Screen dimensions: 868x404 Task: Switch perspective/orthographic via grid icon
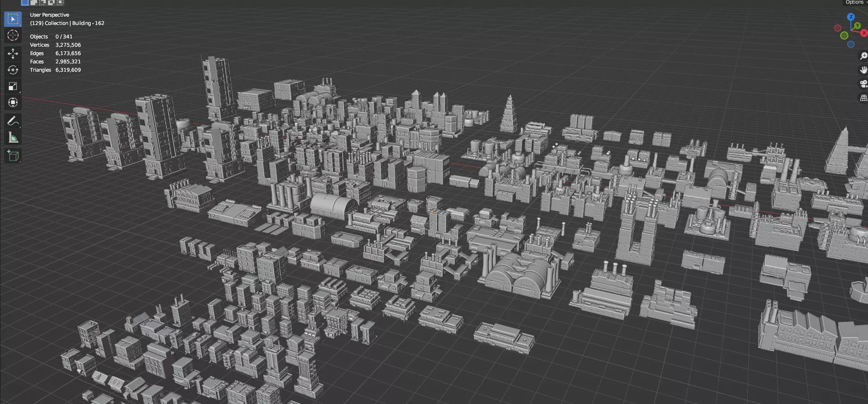coord(863,98)
